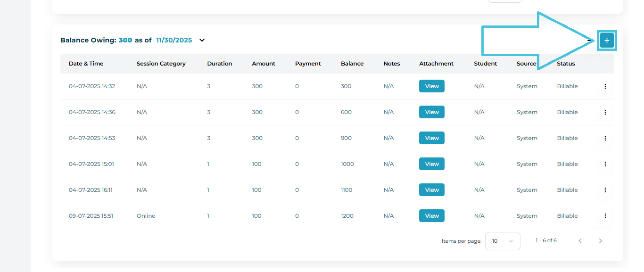Screen dimensions: 644x272
Task: View attachment for 04-07-2025 14:36 entry
Action: click(431, 112)
